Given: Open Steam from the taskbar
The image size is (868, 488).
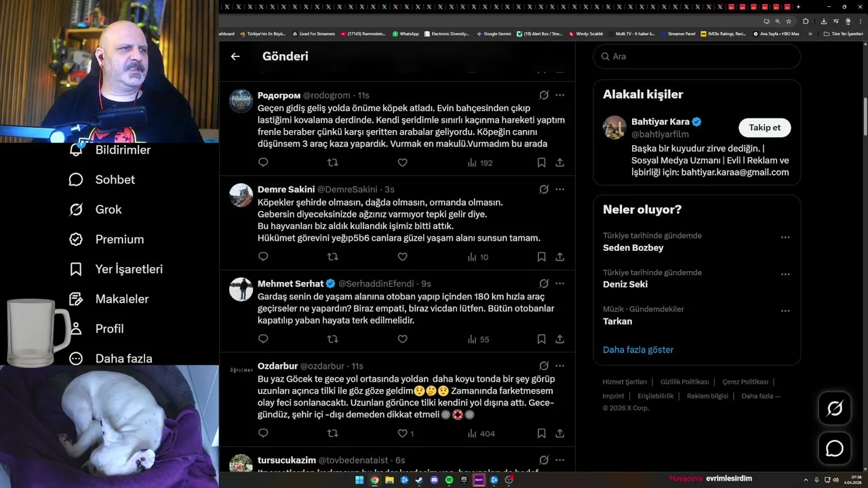Looking at the screenshot, I should 419,480.
